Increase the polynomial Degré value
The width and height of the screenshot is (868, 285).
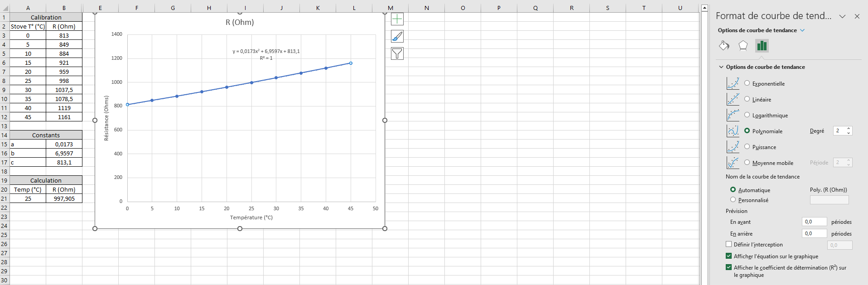849,129
